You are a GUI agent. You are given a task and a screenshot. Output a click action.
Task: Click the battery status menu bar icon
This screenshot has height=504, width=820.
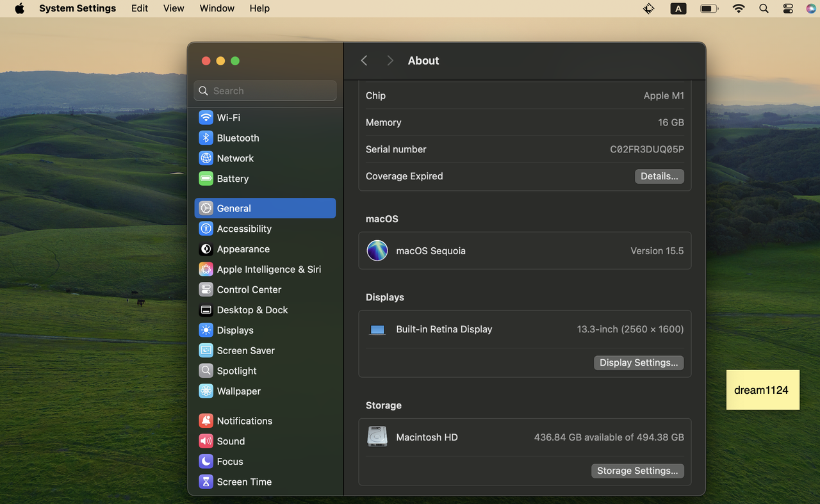pos(709,8)
